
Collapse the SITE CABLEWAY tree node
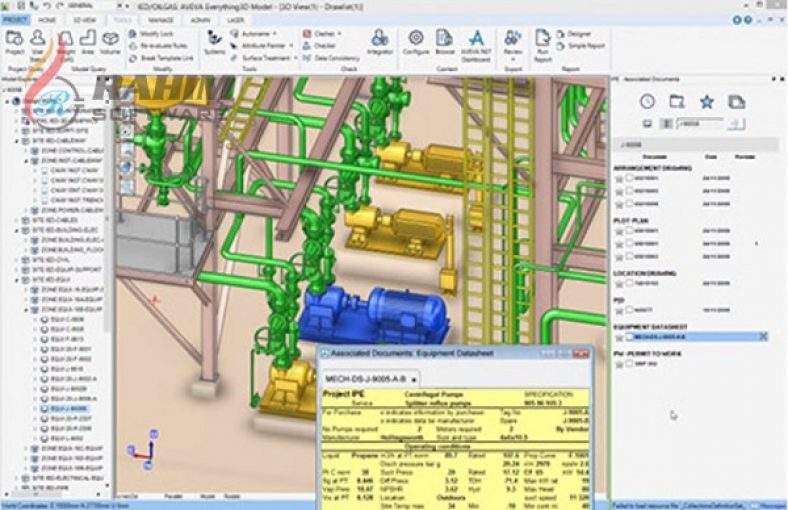click(x=17, y=141)
